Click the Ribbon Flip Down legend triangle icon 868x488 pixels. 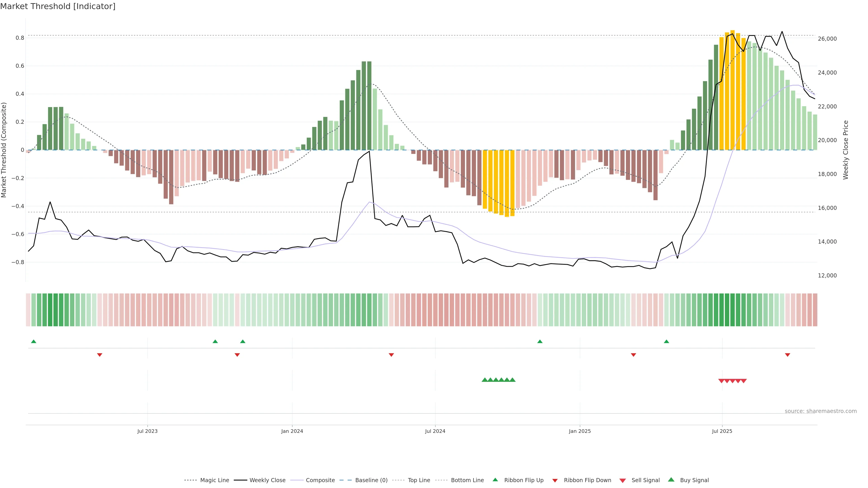555,481
